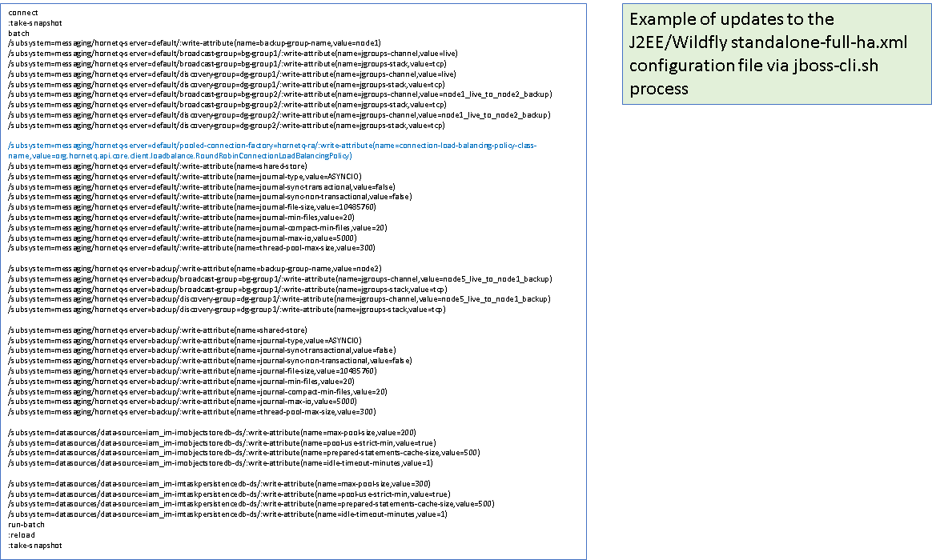Click default server bg-group2 jgroups-stack line
This screenshot has height=560, width=932.
click(227, 105)
